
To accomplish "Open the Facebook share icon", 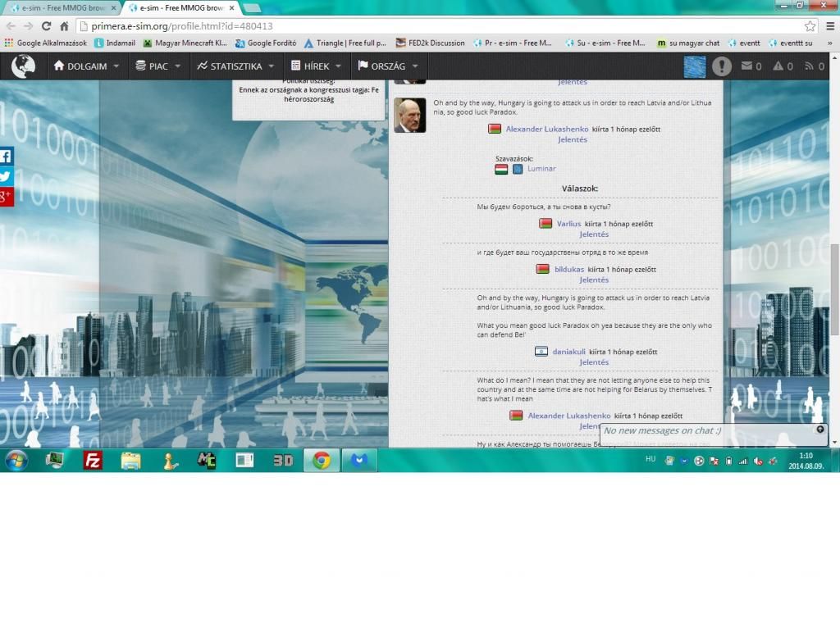I will 6,156.
